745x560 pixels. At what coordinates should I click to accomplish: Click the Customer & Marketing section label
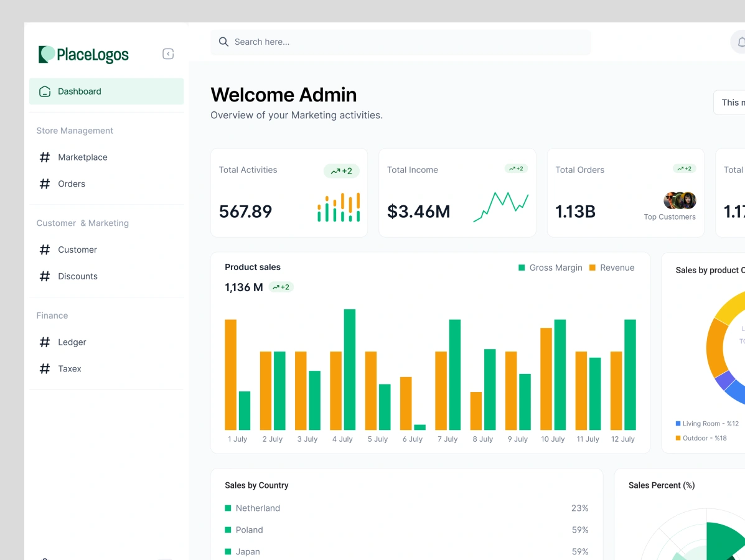click(83, 223)
